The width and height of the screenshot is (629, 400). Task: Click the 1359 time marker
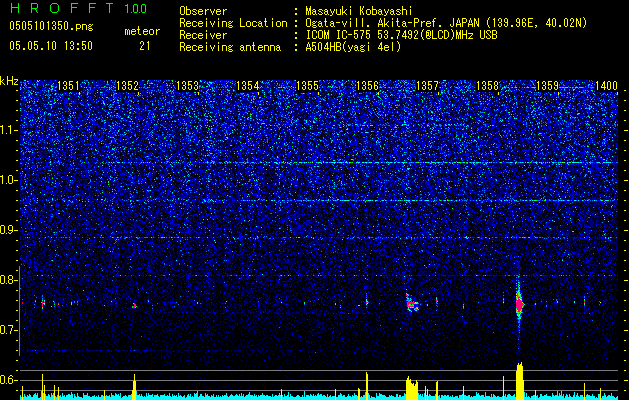(548, 85)
